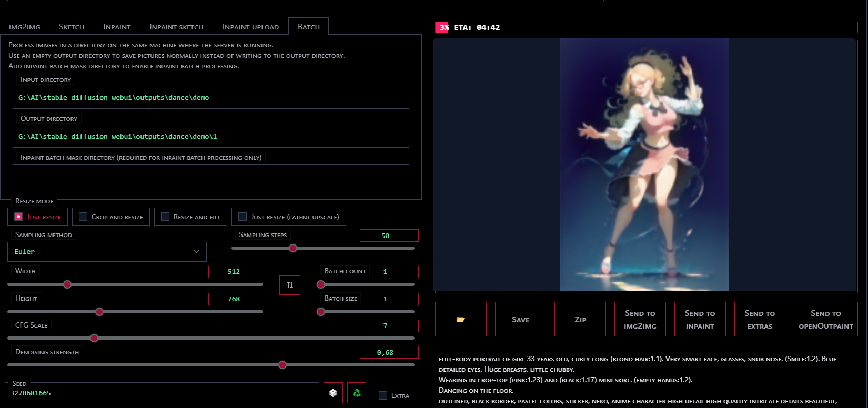Click the generated dancing girl preview image
Viewport: 868px width, 408px height.
pyautogui.click(x=644, y=165)
